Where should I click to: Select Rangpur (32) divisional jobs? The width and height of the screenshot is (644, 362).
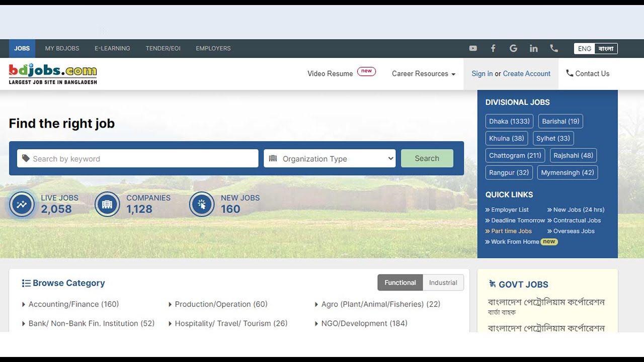pos(509,172)
